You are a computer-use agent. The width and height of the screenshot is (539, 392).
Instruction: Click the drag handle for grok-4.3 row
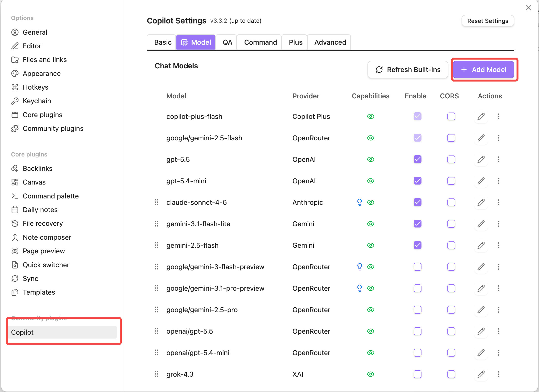coord(157,374)
